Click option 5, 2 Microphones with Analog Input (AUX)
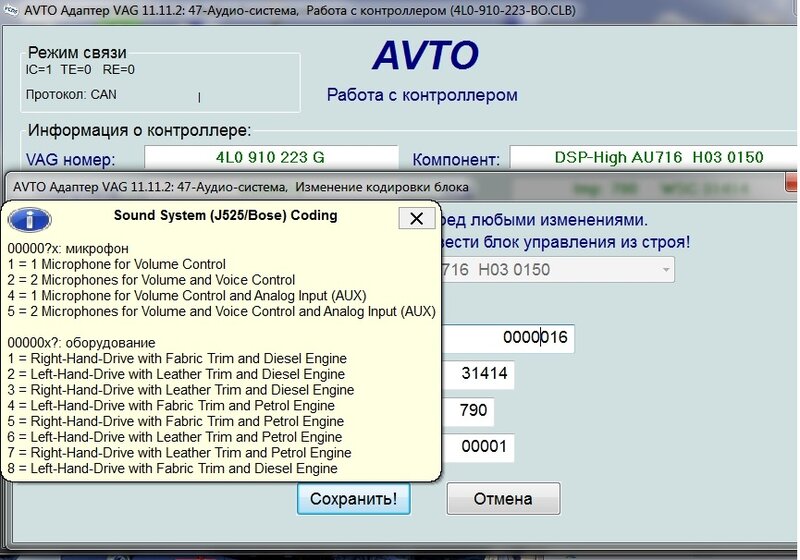 pos(221,311)
